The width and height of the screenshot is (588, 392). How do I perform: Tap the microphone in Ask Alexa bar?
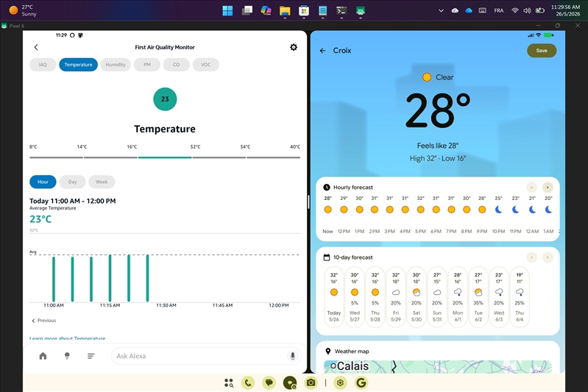coord(293,356)
